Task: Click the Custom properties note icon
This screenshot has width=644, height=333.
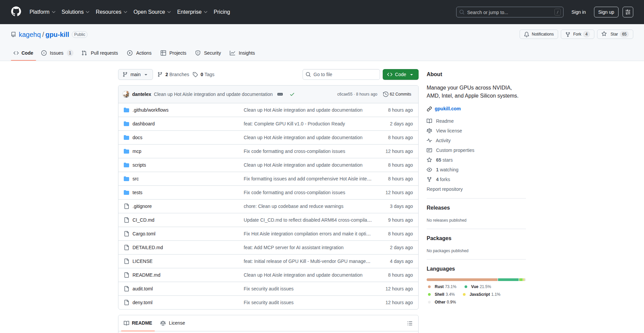Action: coord(429,150)
